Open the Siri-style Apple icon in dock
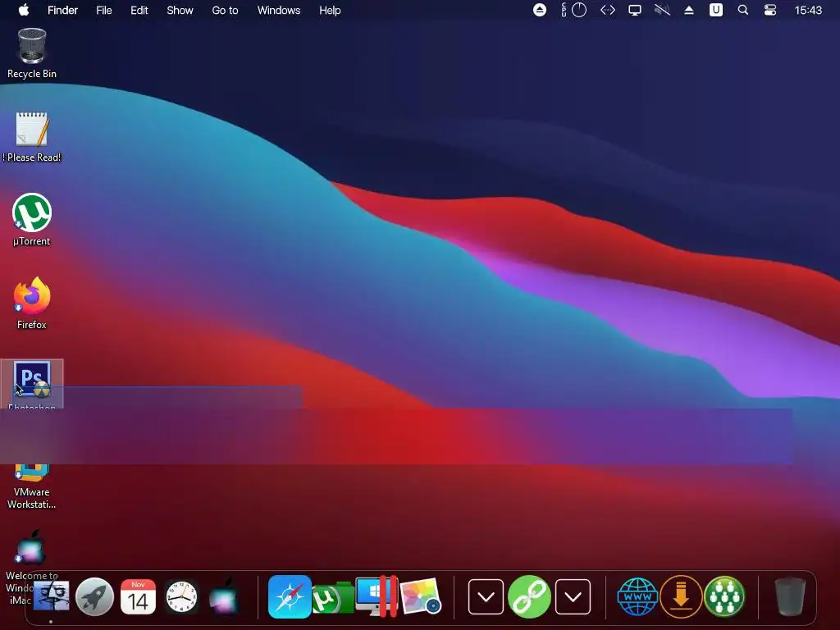Viewport: 840px width, 630px height. click(225, 596)
